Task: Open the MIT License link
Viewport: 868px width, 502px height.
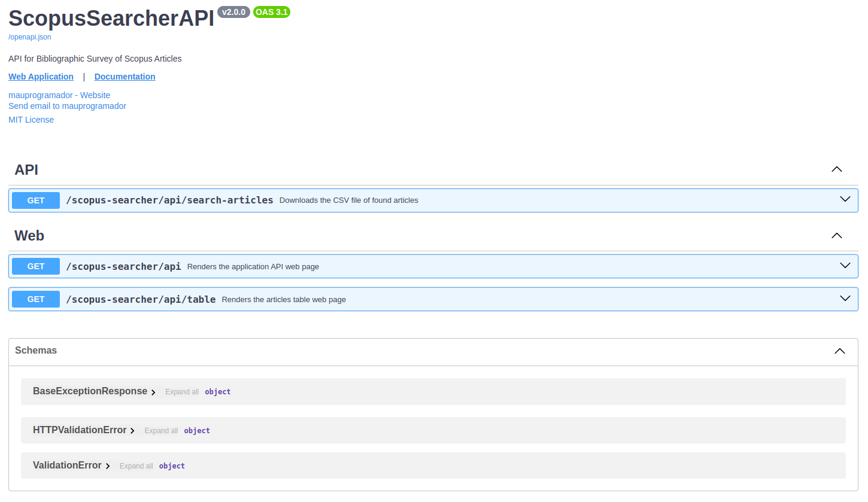Action: [31, 120]
